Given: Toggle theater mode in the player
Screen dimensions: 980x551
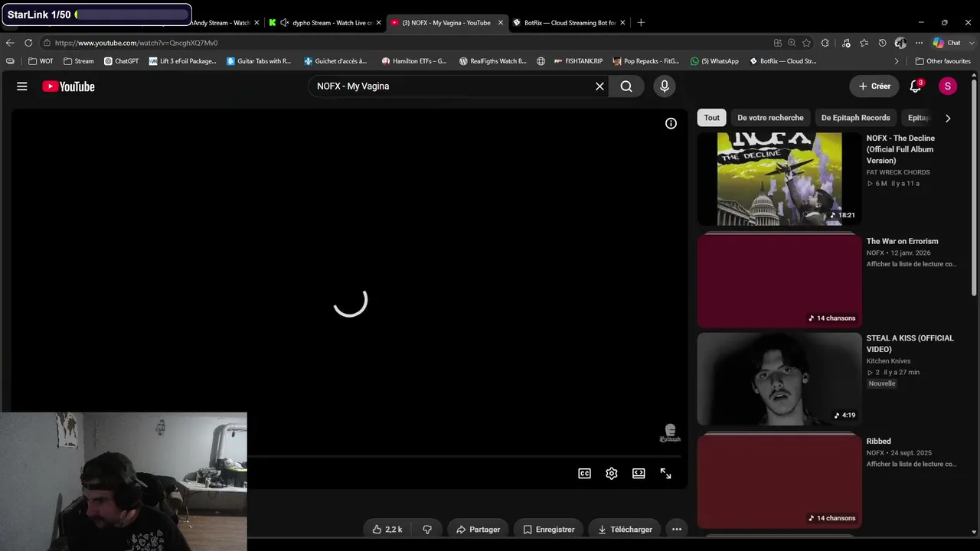Looking at the screenshot, I should click(x=639, y=474).
